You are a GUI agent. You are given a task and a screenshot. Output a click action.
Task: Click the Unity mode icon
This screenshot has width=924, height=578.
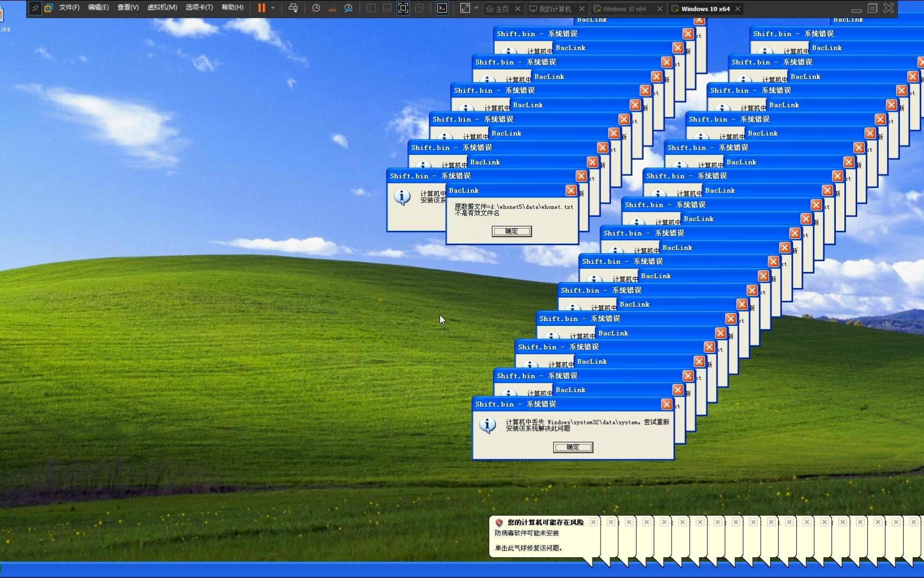[420, 8]
